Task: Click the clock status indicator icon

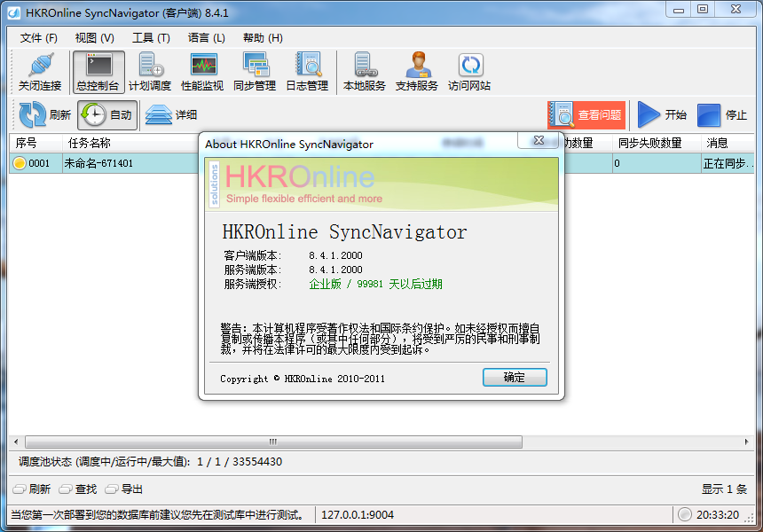Action: (x=685, y=514)
